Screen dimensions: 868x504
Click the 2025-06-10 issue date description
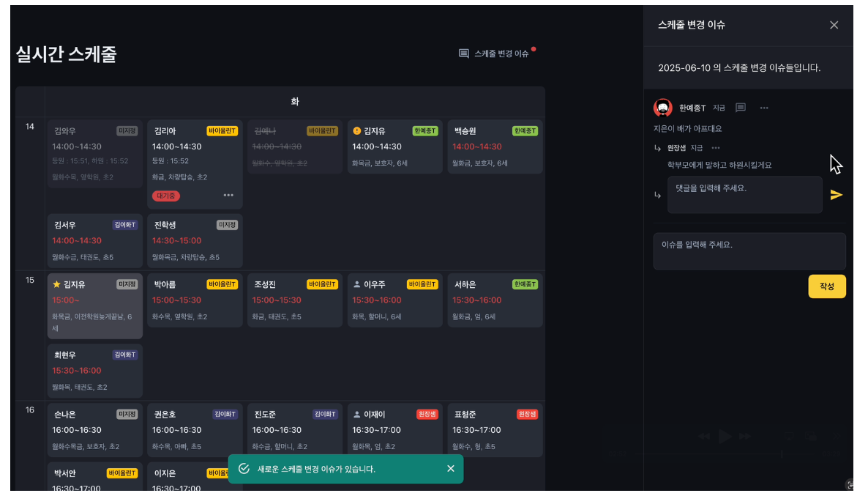tap(739, 67)
